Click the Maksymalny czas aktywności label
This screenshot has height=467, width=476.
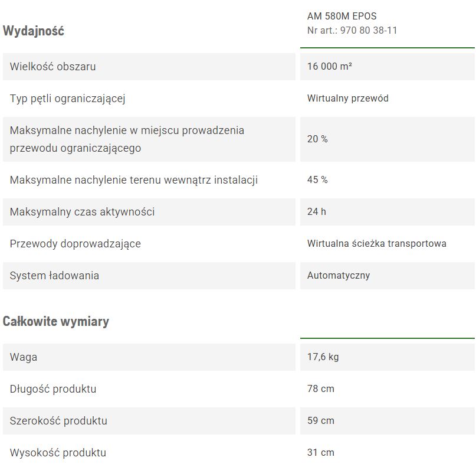pos(82,212)
